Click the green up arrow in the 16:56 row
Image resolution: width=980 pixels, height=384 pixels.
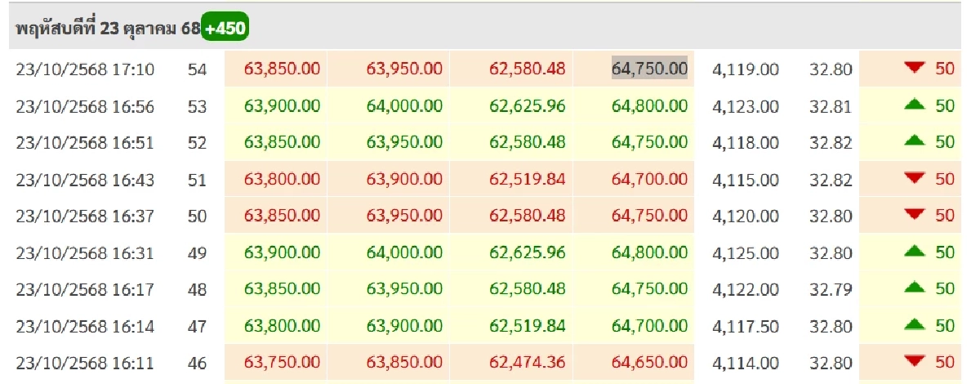click(913, 105)
